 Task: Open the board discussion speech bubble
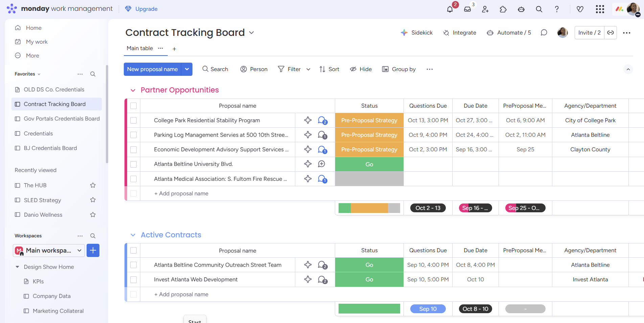544,33
